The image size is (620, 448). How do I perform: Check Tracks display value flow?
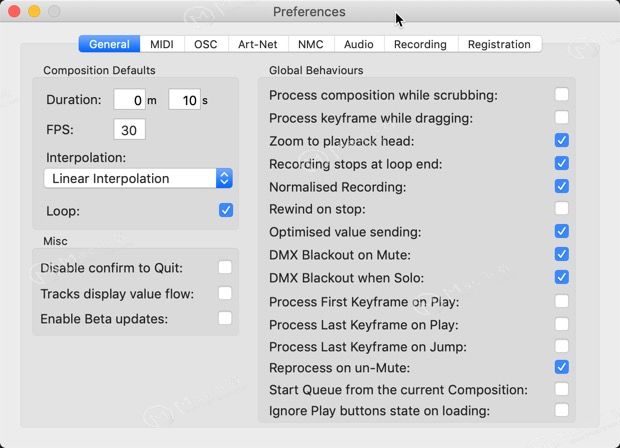226,293
